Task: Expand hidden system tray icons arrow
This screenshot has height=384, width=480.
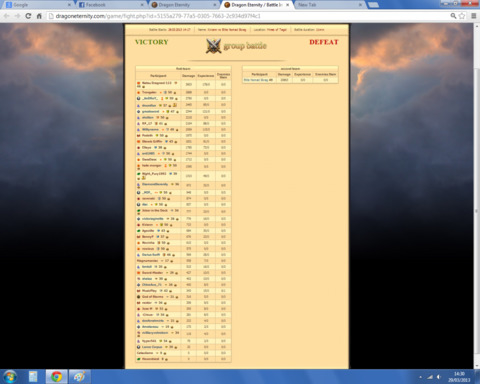Action: pos(420,377)
